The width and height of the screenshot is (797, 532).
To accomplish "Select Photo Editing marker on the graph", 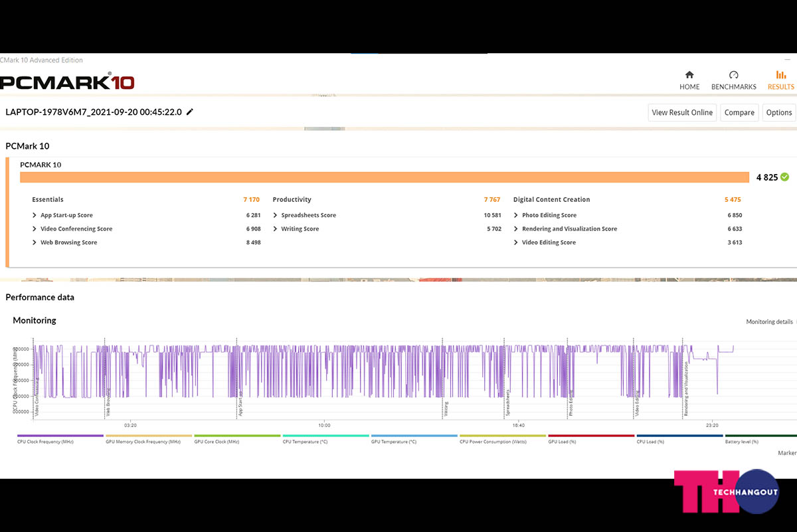I will 571,404.
